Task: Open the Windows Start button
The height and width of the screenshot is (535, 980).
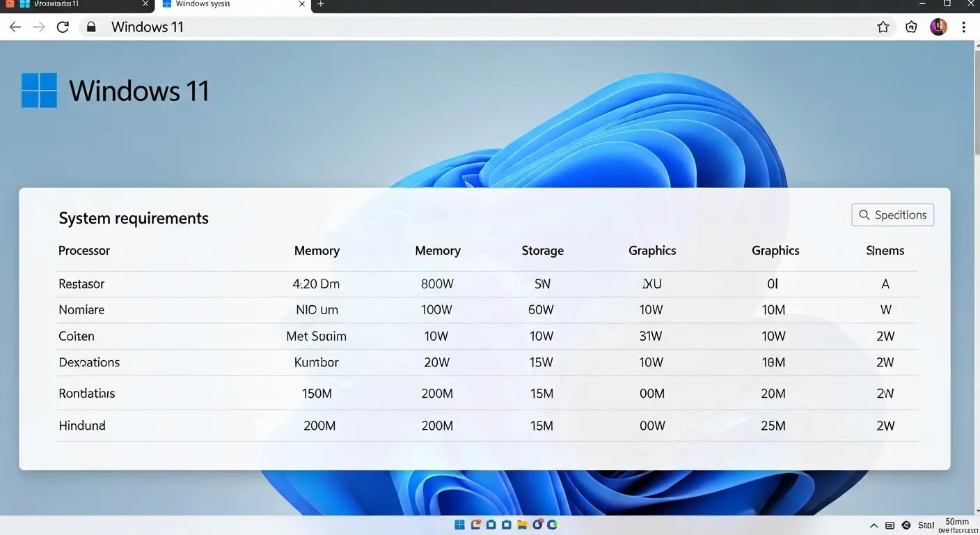Action: coord(460,525)
